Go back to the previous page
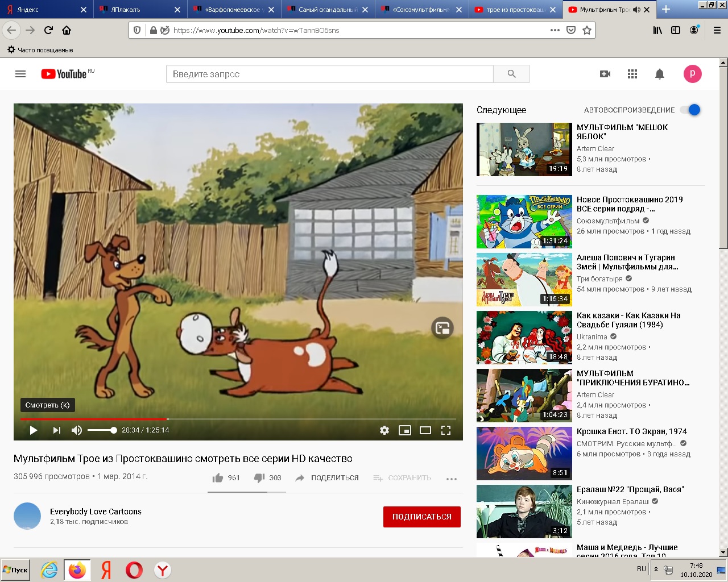728x582 pixels. coord(11,30)
